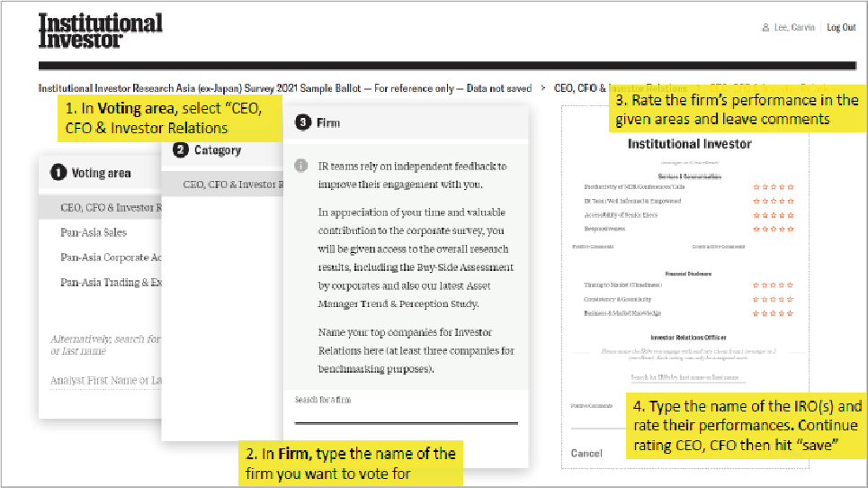This screenshot has height=488, width=868.
Task: Click the Constructive Comments label
Action: coord(719,247)
